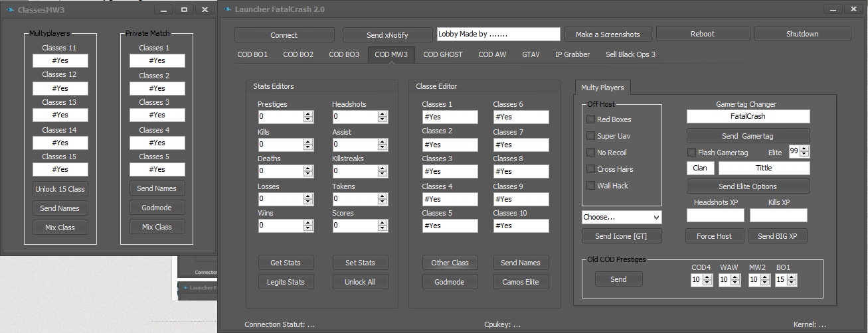The width and height of the screenshot is (868, 333).
Task: Toggle the Cross Hairs checkbox
Action: pyautogui.click(x=590, y=169)
